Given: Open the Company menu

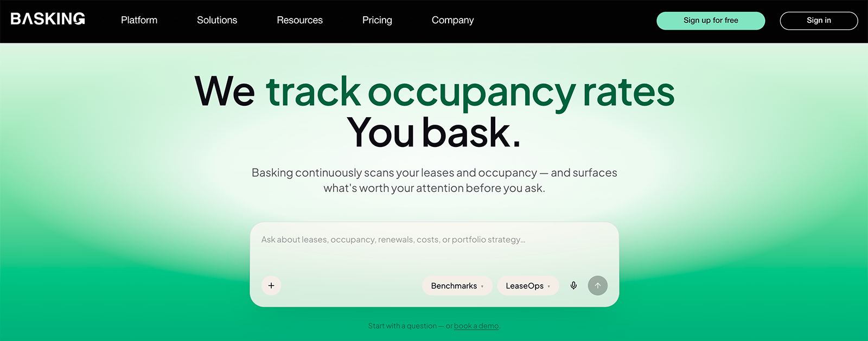Looking at the screenshot, I should pos(452,20).
